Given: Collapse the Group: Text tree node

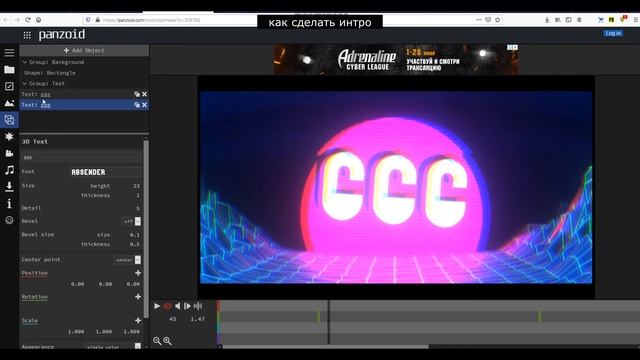Looking at the screenshot, I should pos(24,83).
